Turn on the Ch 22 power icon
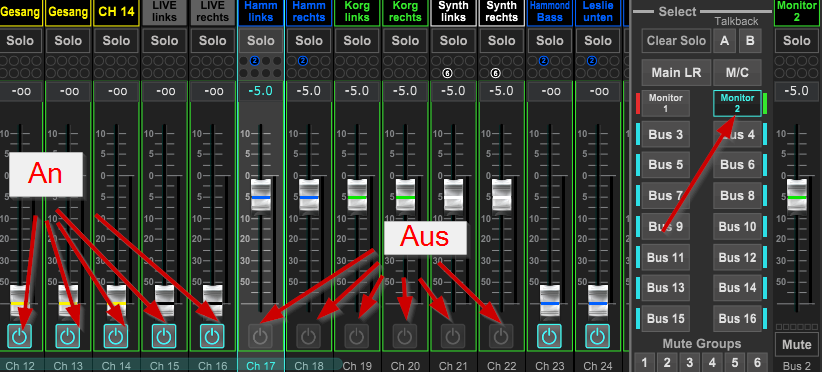The image size is (822, 372). pyautogui.click(x=502, y=336)
